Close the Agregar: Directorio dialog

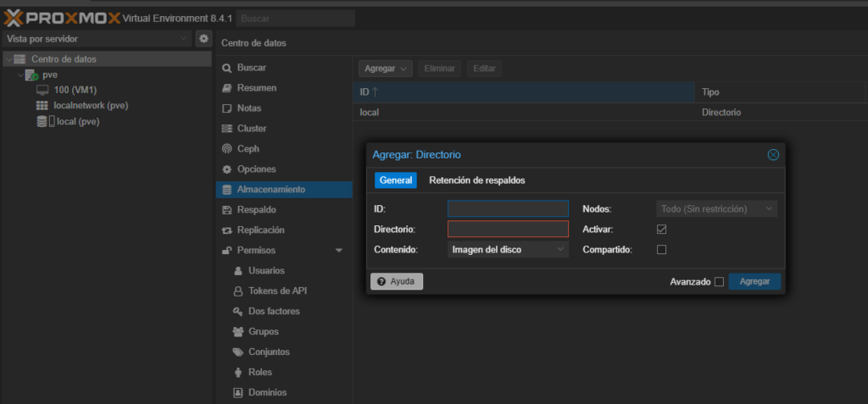pos(773,155)
